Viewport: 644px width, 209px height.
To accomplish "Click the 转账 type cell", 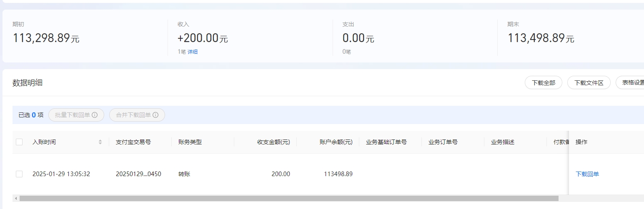I will pos(184,174).
